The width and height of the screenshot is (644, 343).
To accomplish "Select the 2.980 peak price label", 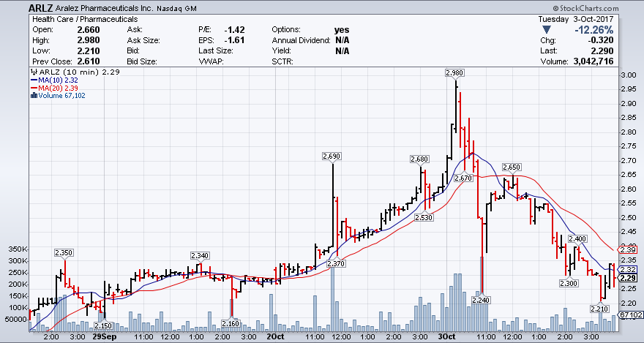I will tap(454, 72).
